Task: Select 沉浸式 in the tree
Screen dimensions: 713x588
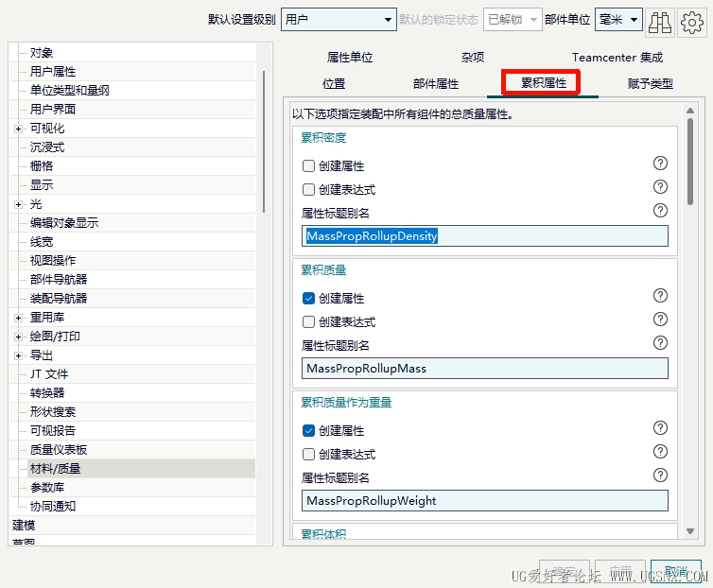Action: (47, 147)
